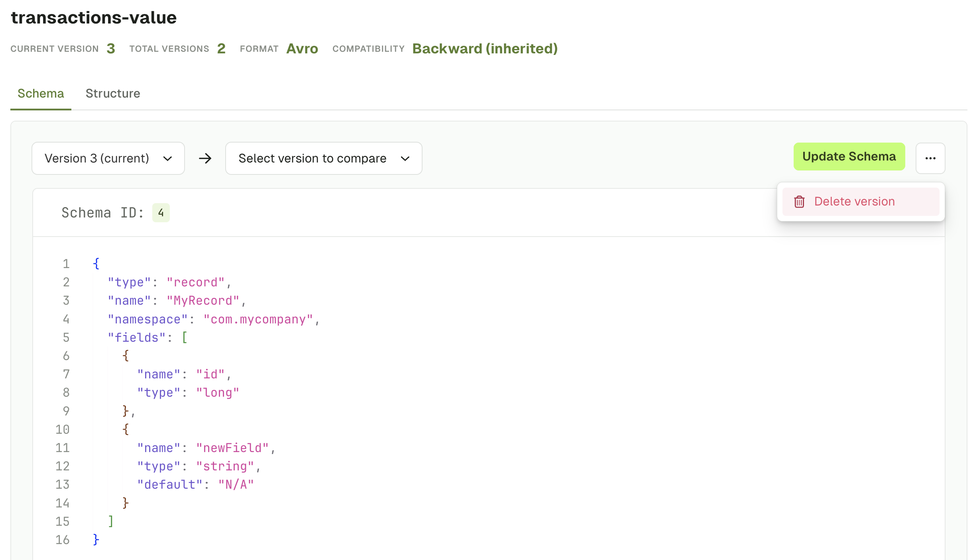Click the "record" value on line 2

[195, 282]
